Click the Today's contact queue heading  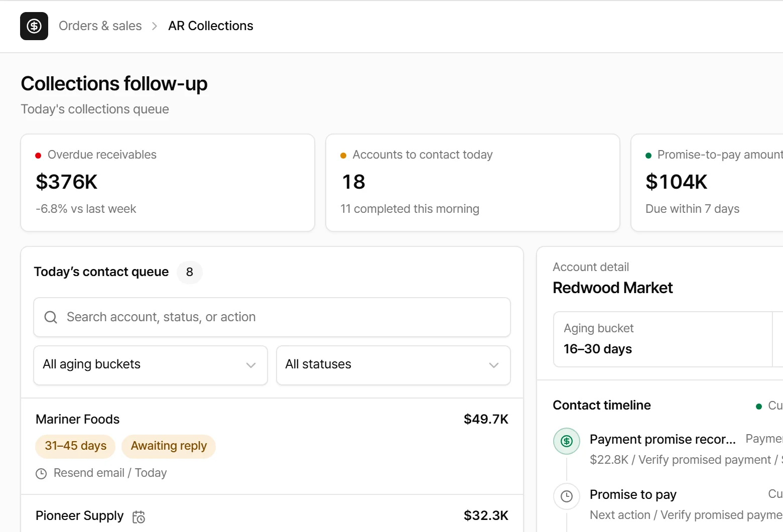coord(101,272)
